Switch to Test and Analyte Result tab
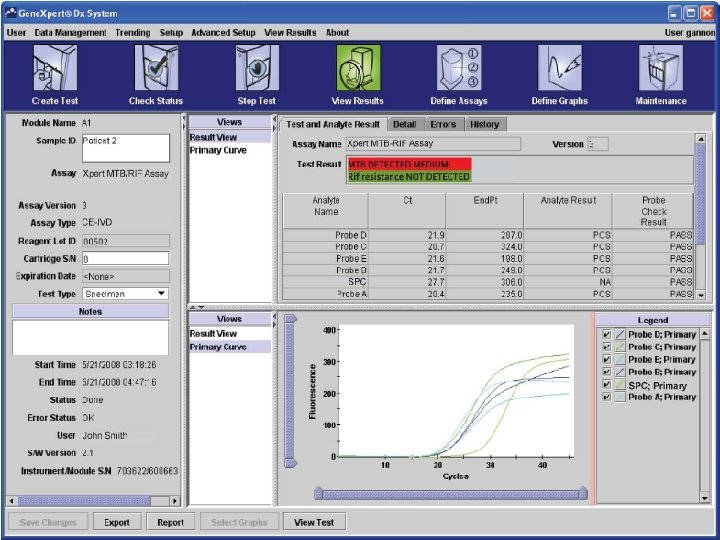 pos(333,124)
